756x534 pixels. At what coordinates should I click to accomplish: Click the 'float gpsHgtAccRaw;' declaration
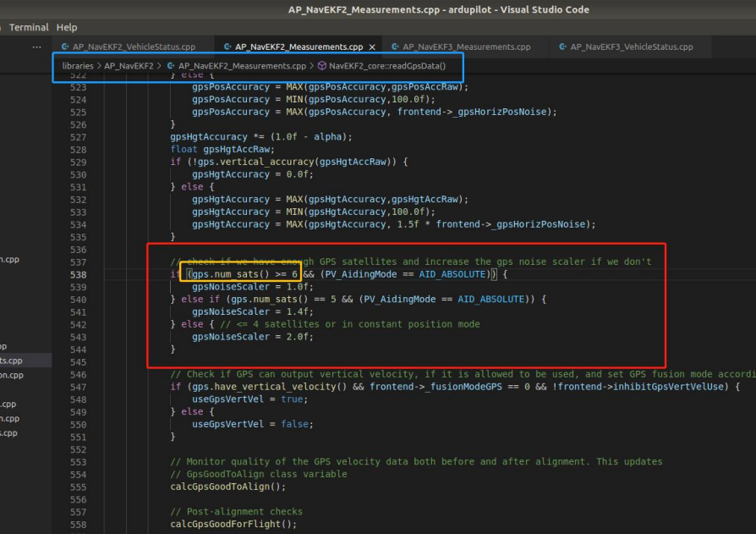coord(222,150)
